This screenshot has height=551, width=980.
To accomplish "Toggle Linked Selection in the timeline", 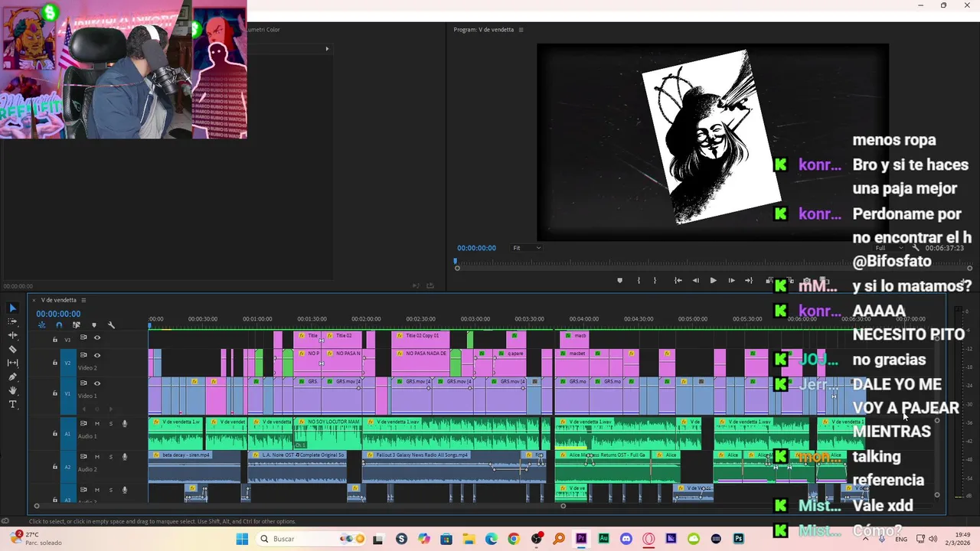I will (76, 325).
